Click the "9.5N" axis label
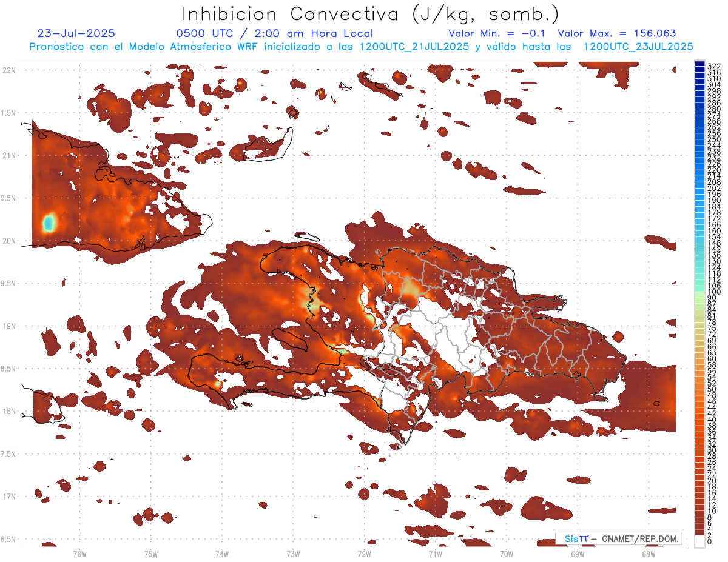This screenshot has height=562, width=728. click(x=8, y=283)
